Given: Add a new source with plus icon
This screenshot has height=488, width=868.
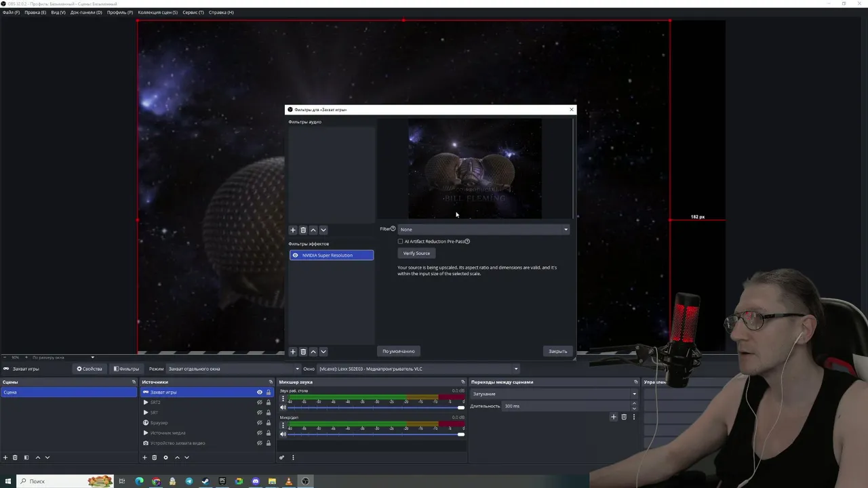Looking at the screenshot, I should (144, 457).
